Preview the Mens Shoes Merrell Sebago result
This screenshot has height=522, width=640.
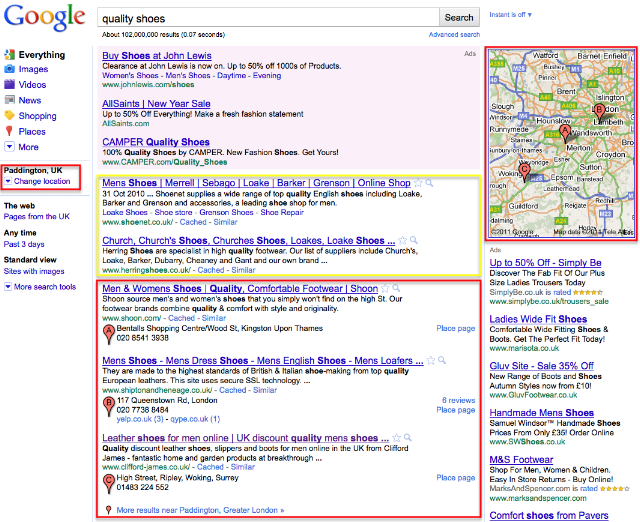pos(429,183)
